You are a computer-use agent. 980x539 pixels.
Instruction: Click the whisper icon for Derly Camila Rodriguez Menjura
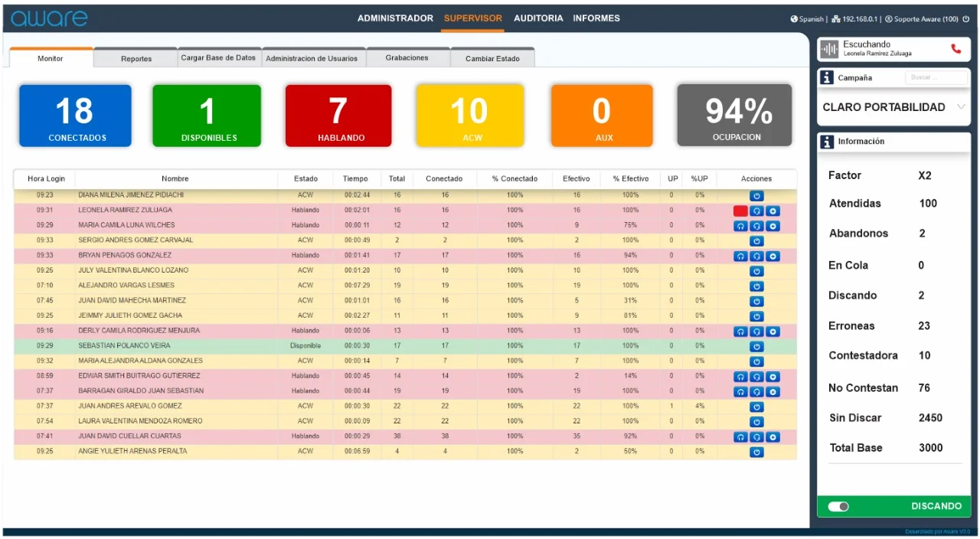click(x=756, y=332)
